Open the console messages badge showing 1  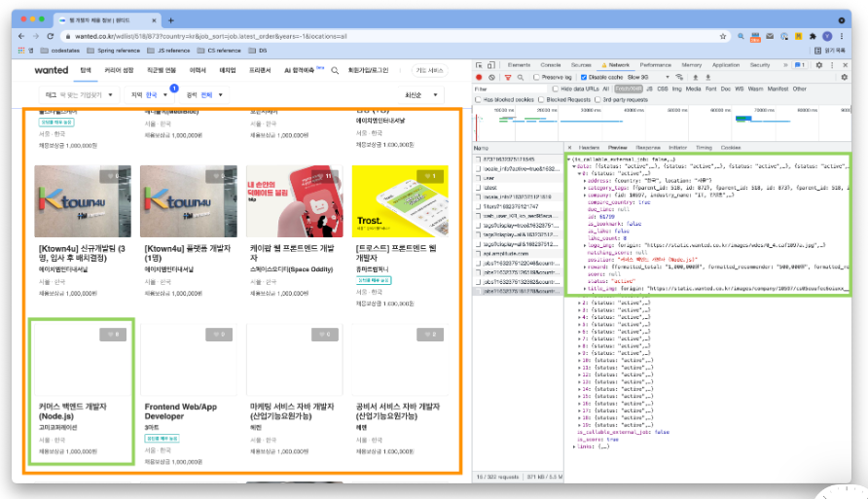click(x=799, y=65)
